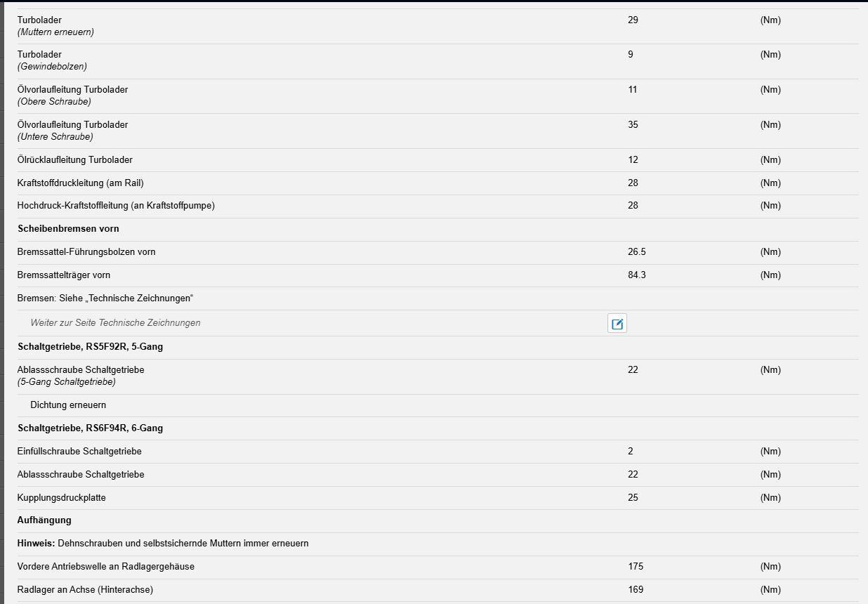The width and height of the screenshot is (868, 604).
Task: Click the 169 value for Radlager an Achse
Action: (x=636, y=590)
